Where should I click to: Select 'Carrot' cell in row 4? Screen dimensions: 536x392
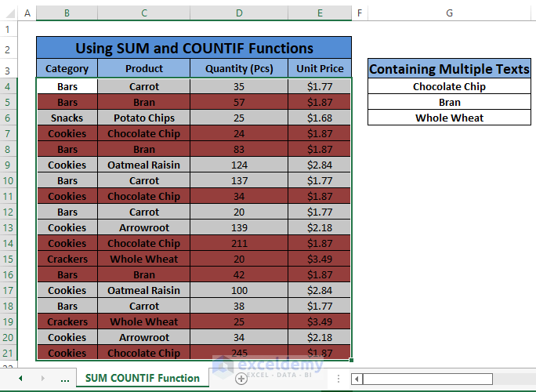pyautogui.click(x=144, y=86)
